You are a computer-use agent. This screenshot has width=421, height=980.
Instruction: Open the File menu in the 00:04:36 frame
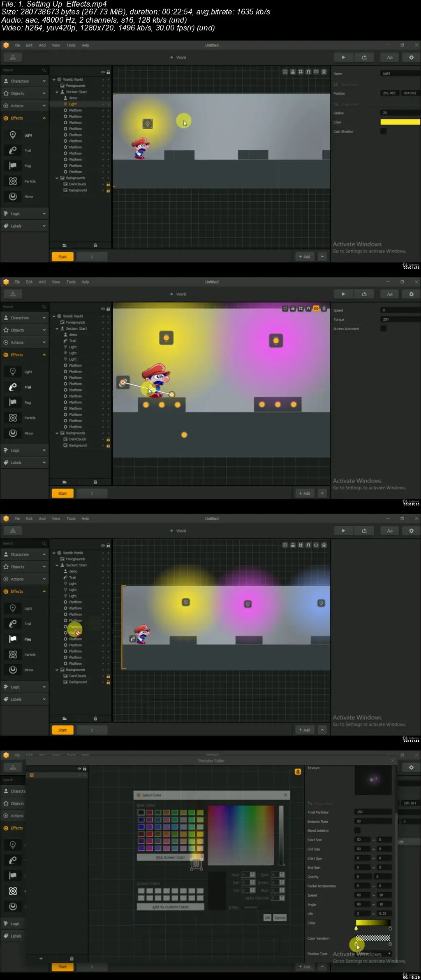[17, 45]
